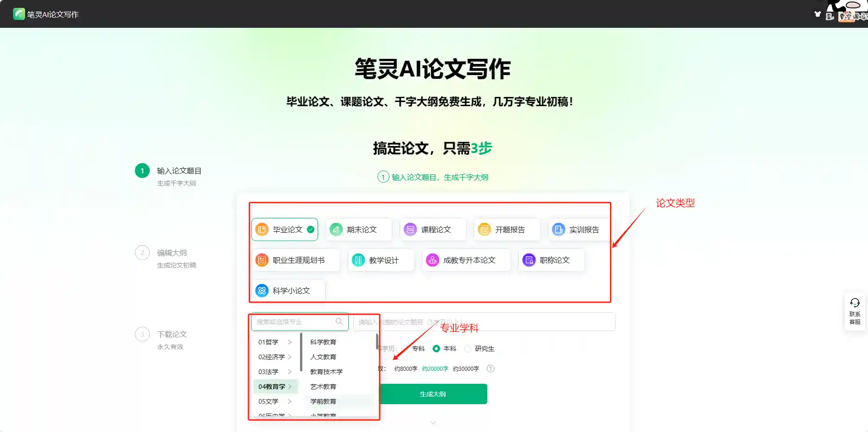
Task: Select the 课程论文 type icon
Action: (x=410, y=229)
